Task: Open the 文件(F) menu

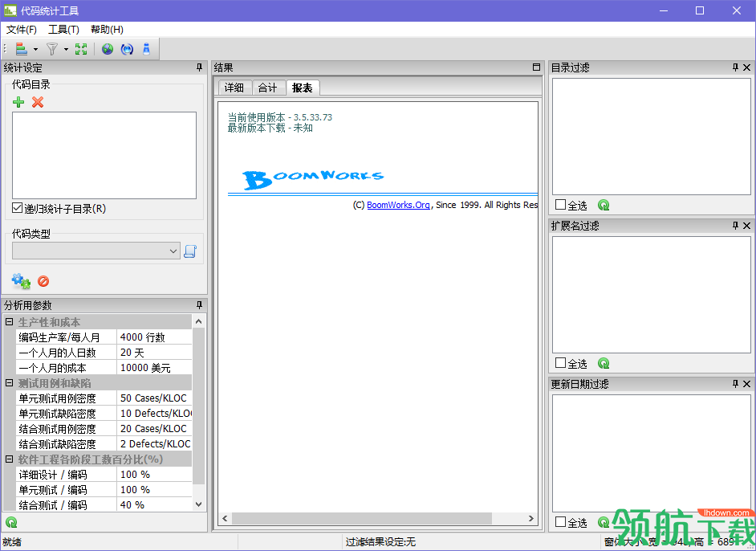Action: (21, 30)
